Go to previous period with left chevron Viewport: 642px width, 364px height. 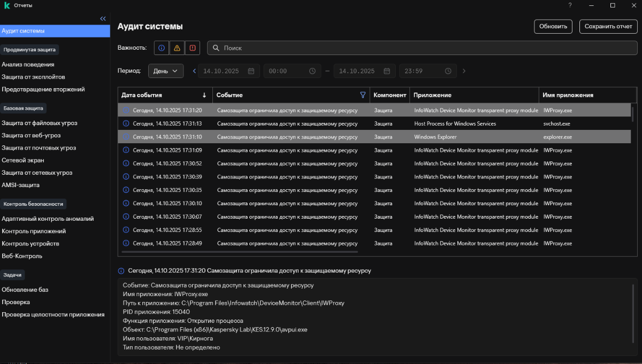pyautogui.click(x=194, y=71)
